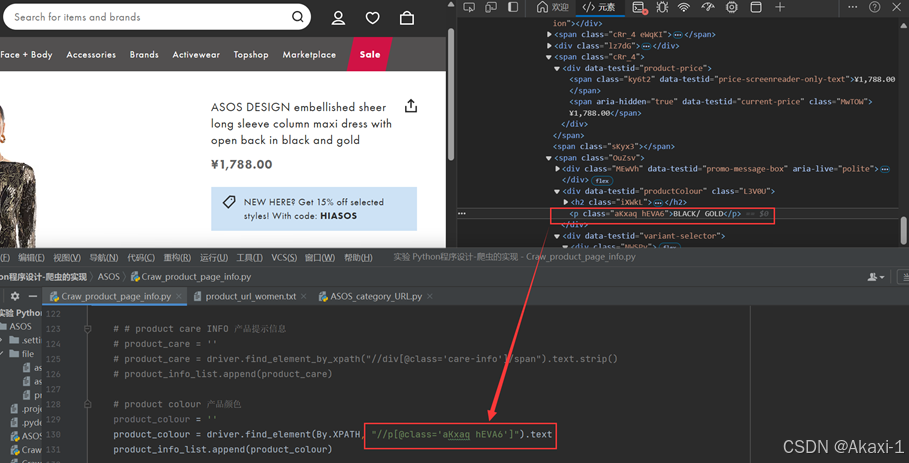Image resolution: width=909 pixels, height=463 pixels.
Task: Close the Craw_product_page_info.py editor tab
Action: [179, 296]
